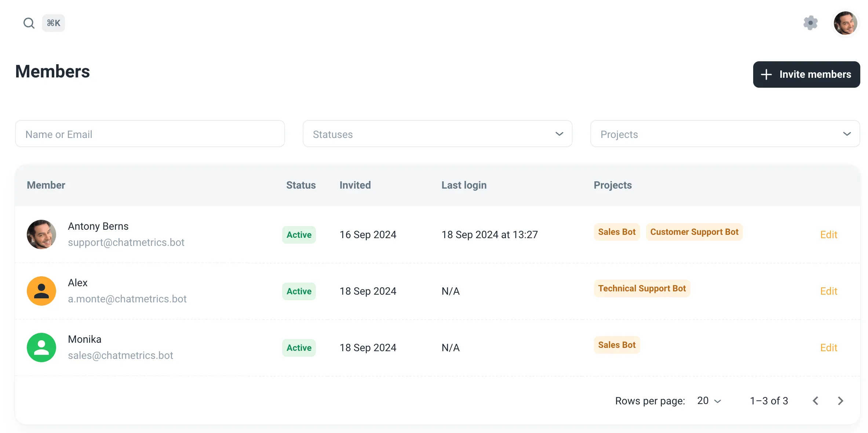Click the Invite members button

click(x=806, y=74)
